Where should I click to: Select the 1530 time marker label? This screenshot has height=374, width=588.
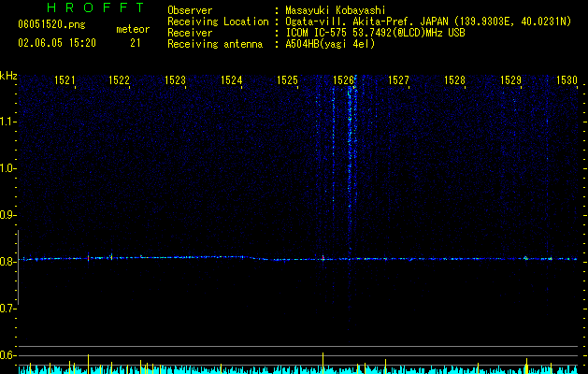click(566, 79)
